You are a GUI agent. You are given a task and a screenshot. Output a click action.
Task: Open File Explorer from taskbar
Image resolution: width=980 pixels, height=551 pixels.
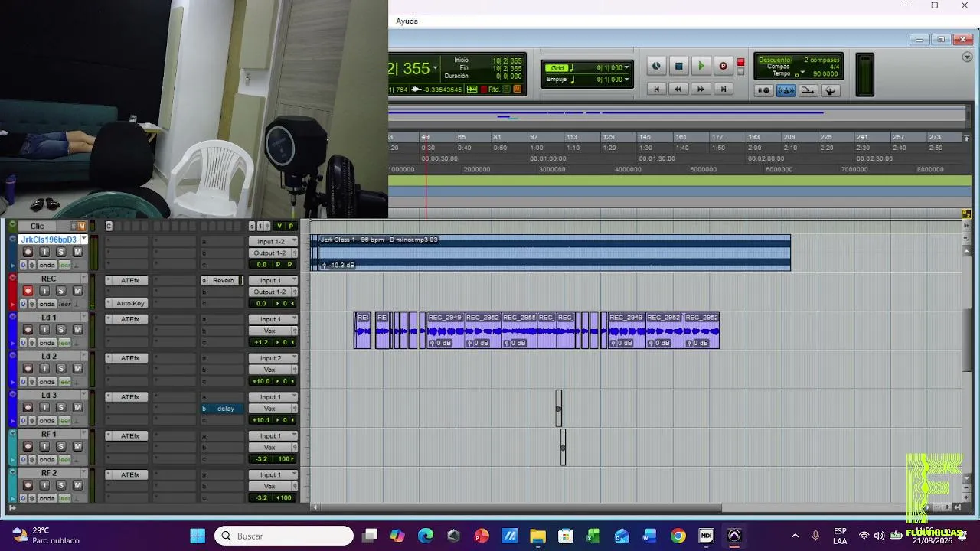pos(537,536)
